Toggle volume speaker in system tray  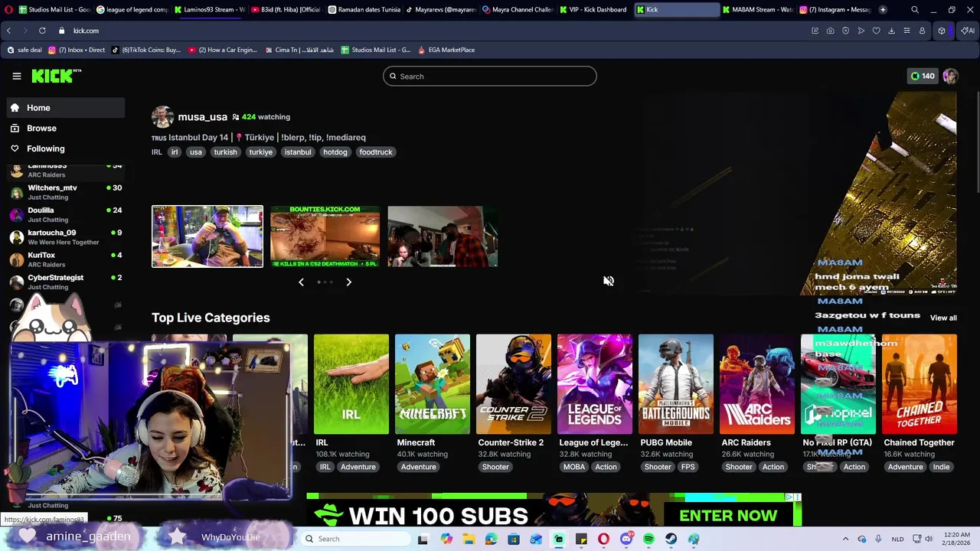coord(929,539)
